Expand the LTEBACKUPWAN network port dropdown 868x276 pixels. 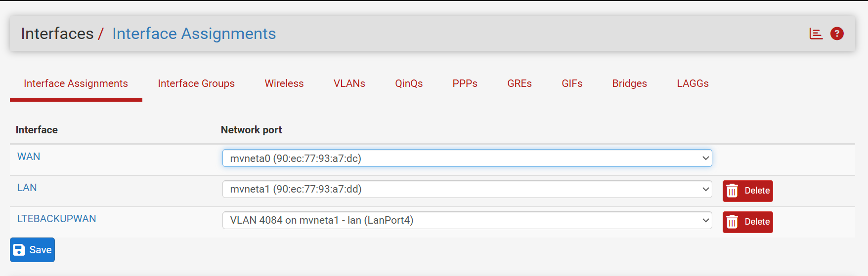coord(467,220)
